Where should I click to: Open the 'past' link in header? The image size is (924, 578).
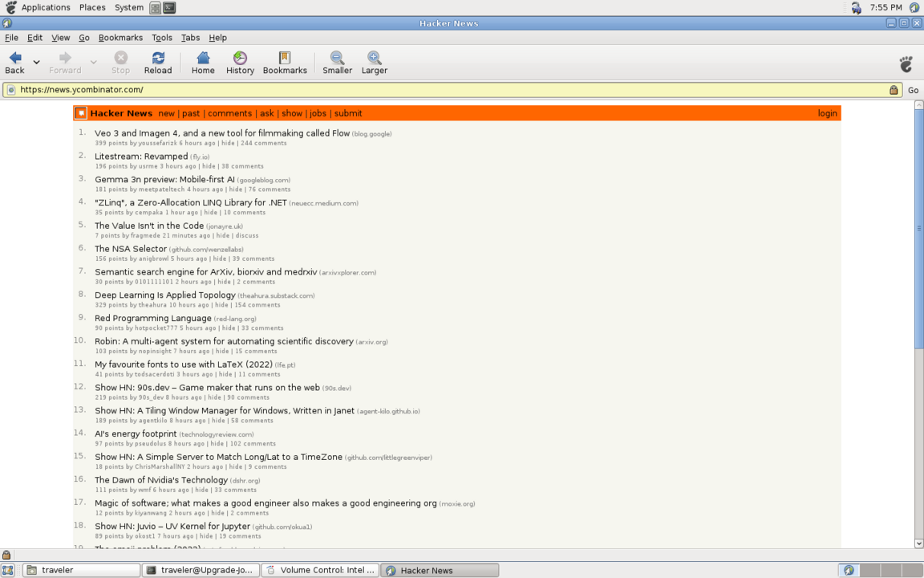(191, 113)
